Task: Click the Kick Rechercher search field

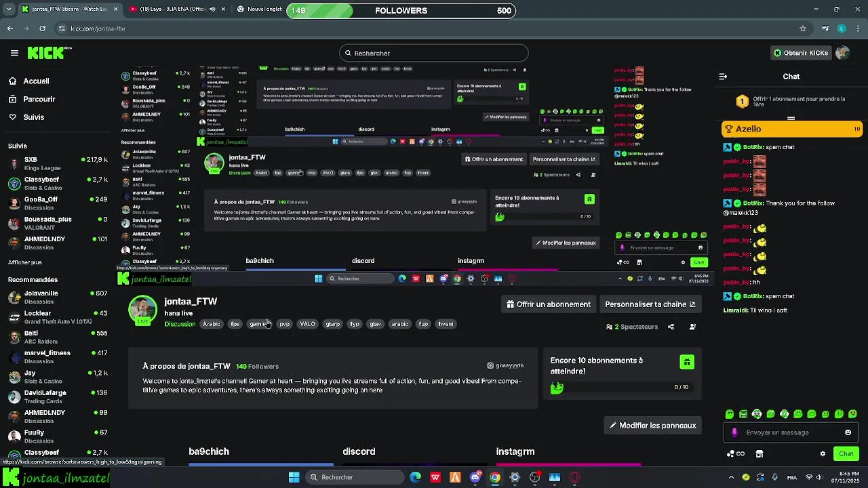Action: pyautogui.click(x=434, y=53)
